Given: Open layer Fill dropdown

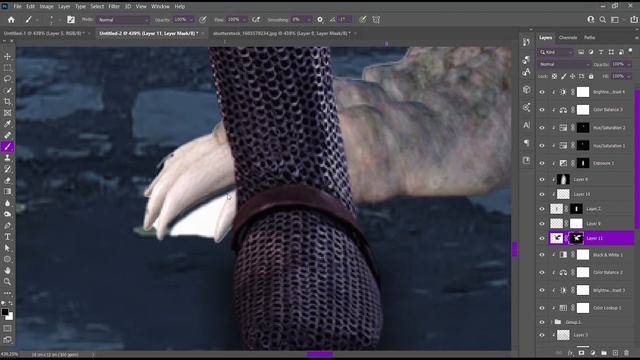Looking at the screenshot, I should pos(629,76).
